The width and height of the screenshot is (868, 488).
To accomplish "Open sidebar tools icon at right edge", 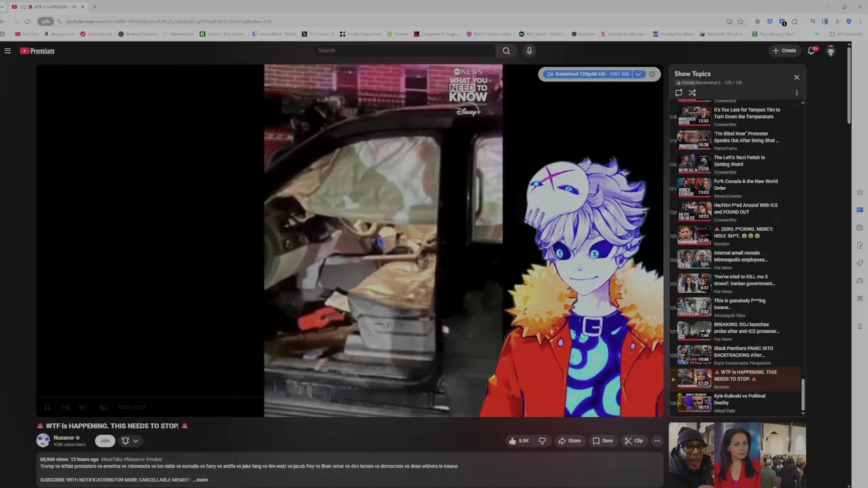I will (860, 298).
